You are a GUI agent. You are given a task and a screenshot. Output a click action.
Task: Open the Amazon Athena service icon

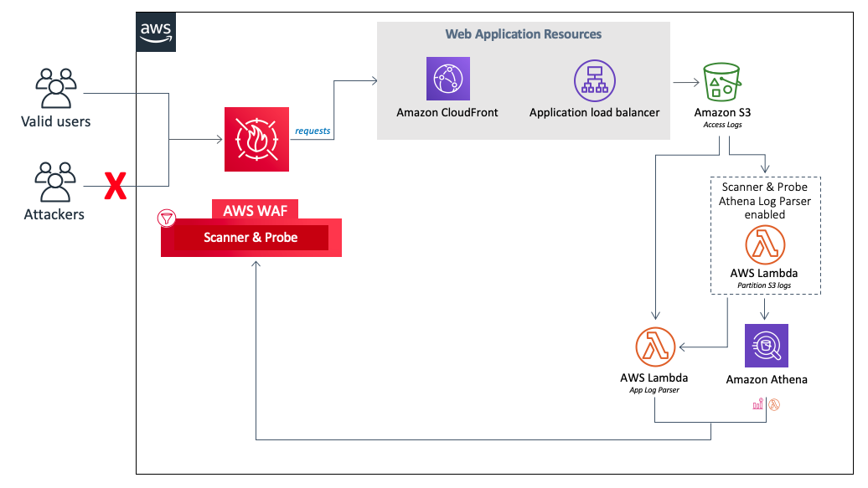point(765,345)
